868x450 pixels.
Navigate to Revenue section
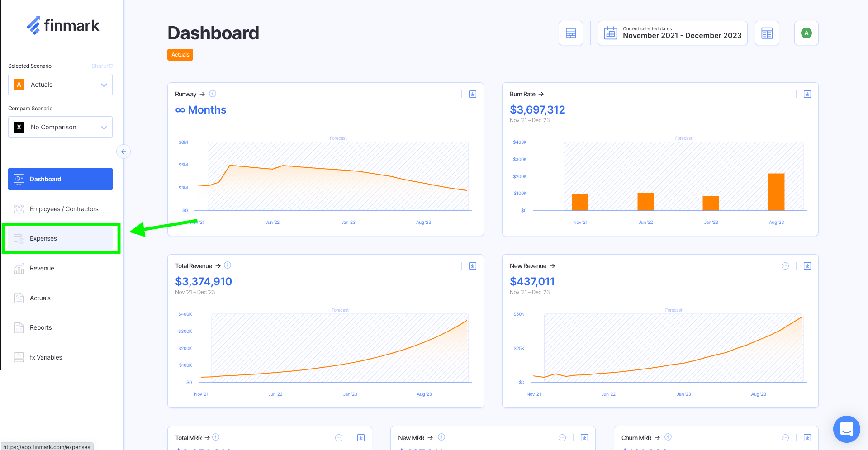click(42, 268)
